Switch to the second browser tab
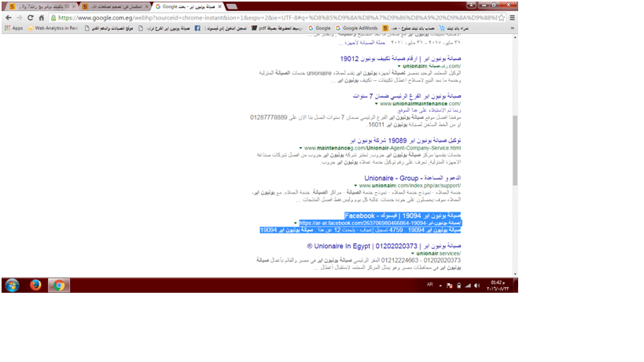644x362 pixels. (x=115, y=6)
